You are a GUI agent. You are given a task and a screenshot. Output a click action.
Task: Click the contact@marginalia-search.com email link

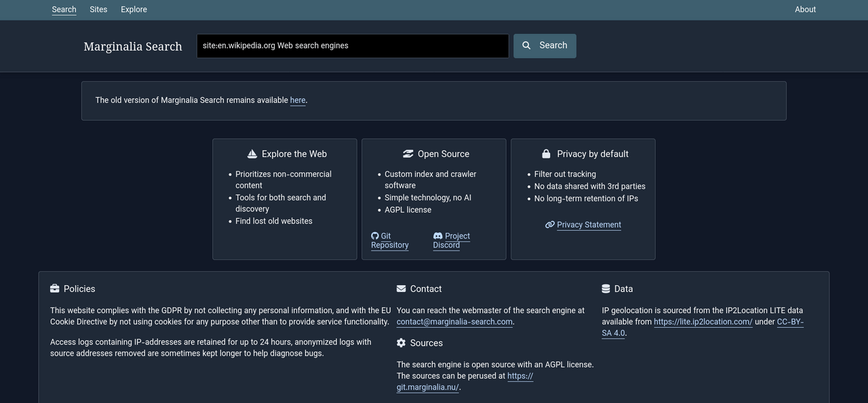(454, 322)
